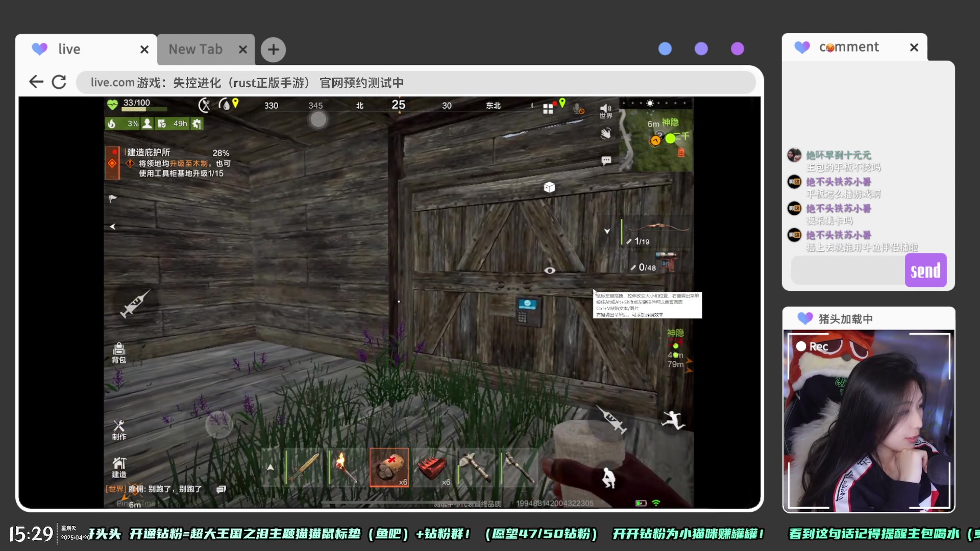Image resolution: width=980 pixels, height=551 pixels.
Task: Switch to the New Tab tab
Action: pyautogui.click(x=206, y=49)
